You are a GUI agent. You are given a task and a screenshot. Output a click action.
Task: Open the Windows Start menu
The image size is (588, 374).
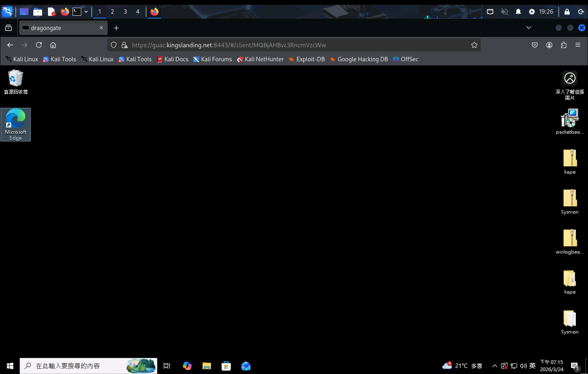10,366
